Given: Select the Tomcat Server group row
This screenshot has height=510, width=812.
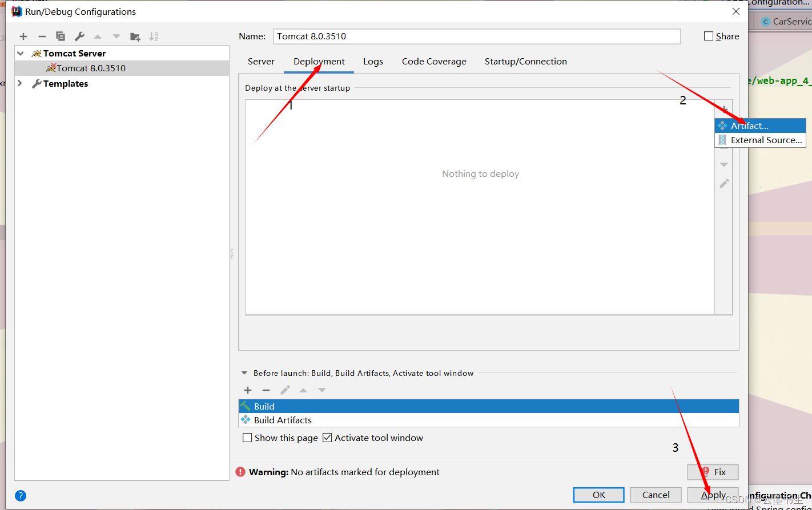Looking at the screenshot, I should [x=122, y=53].
